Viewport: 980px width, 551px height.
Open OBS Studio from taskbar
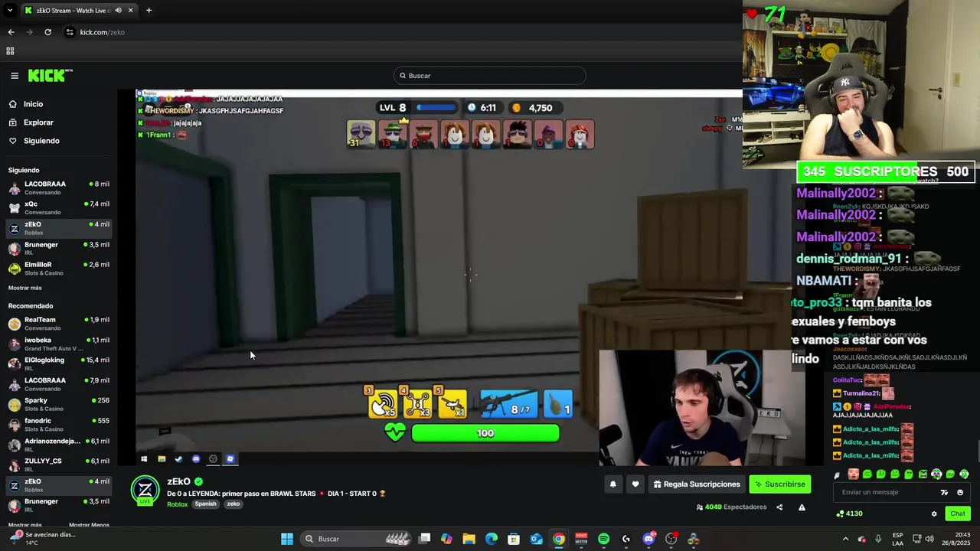671,539
